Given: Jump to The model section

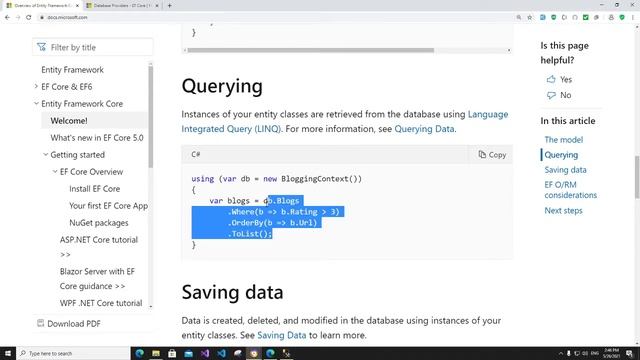Looking at the screenshot, I should point(564,140).
